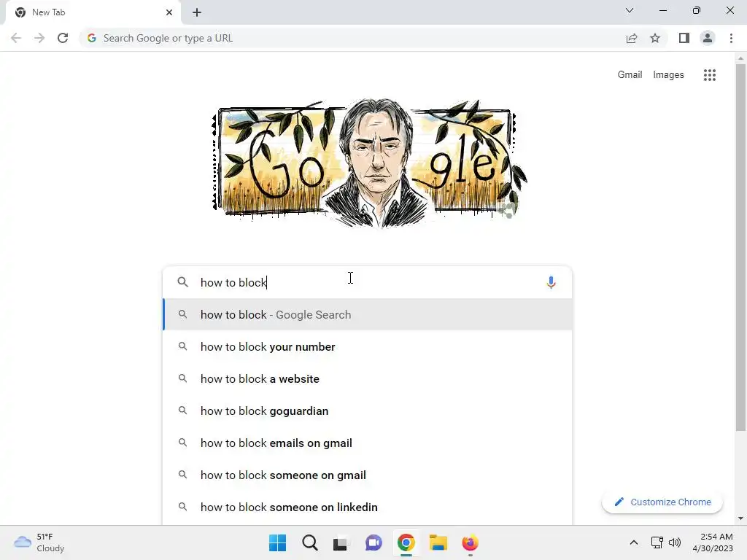Click the scrollbar up arrow
The image size is (747, 560).
[x=740, y=58]
